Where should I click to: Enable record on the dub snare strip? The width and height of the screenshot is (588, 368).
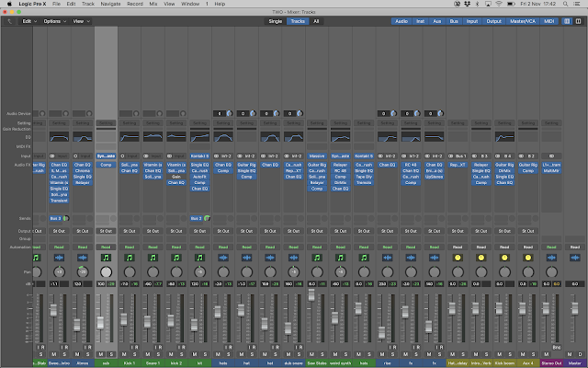coord(300,348)
